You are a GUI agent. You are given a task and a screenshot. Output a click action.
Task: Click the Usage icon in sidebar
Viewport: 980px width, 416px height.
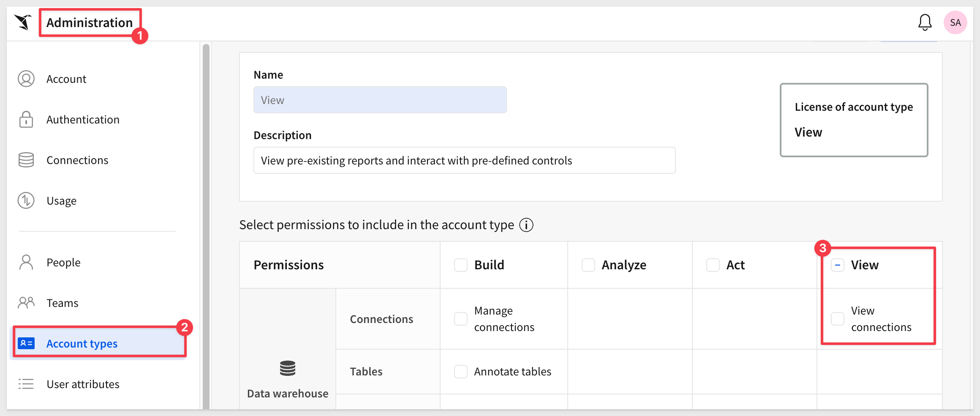click(26, 201)
